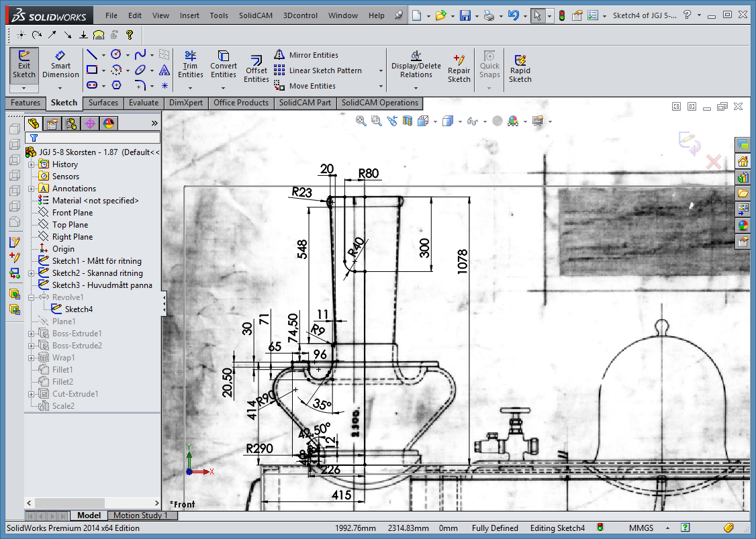Image resolution: width=756 pixels, height=539 pixels.
Task: Expand the Boss-Extrude1 node
Action: [32, 334]
